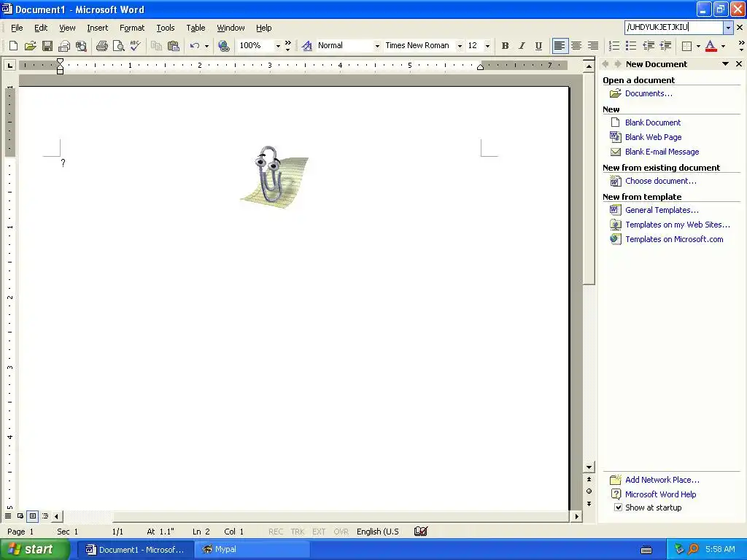Set Align Left paragraph alignment

tap(560, 46)
